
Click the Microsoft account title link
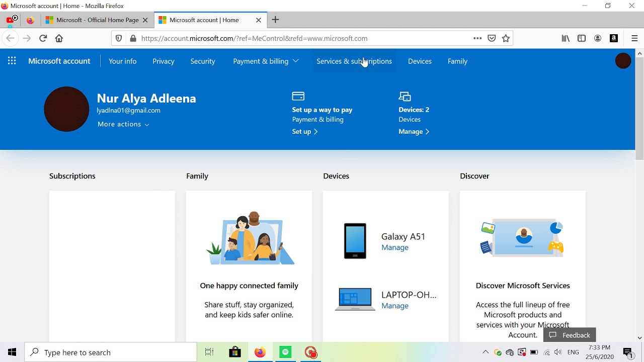pyautogui.click(x=59, y=61)
